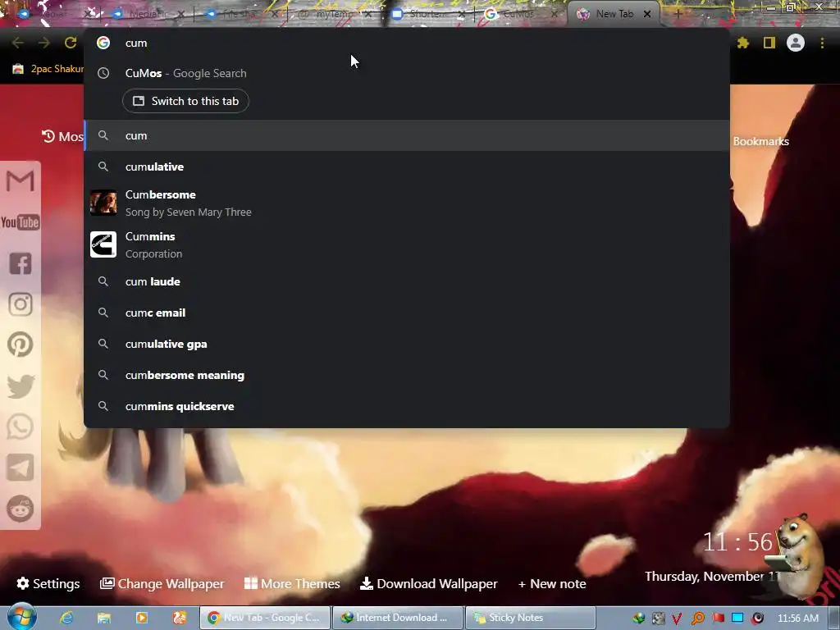840x630 pixels.
Task: Open Telegram from the sidebar
Action: point(21,468)
